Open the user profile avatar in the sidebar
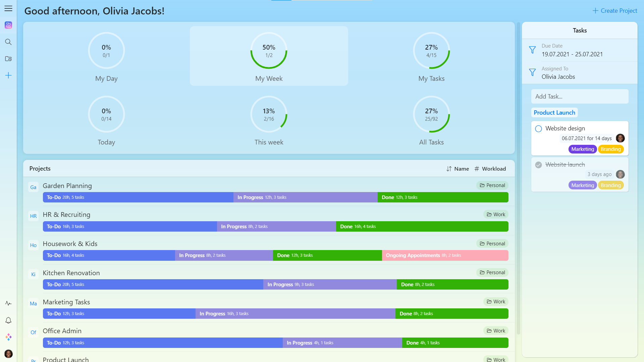 tap(8, 354)
